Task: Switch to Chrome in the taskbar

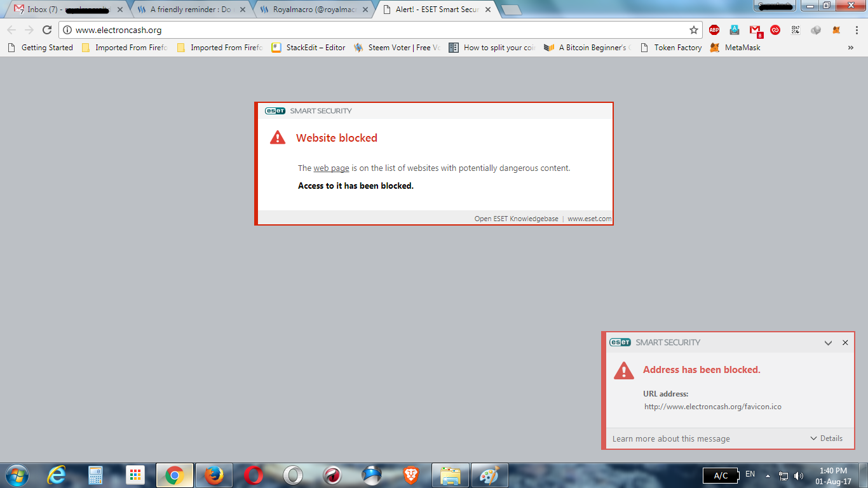Action: [x=174, y=475]
